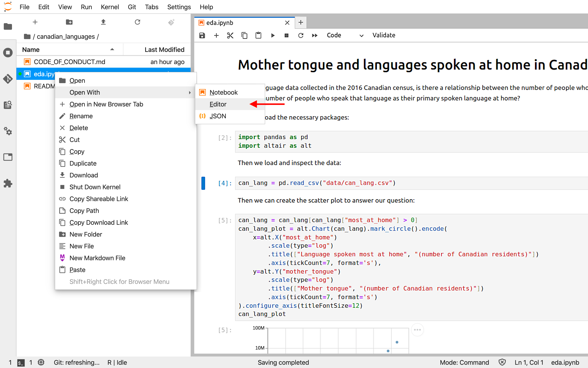The width and height of the screenshot is (588, 368).
Task: Select Open in New Browser Tab
Action: [126, 104]
